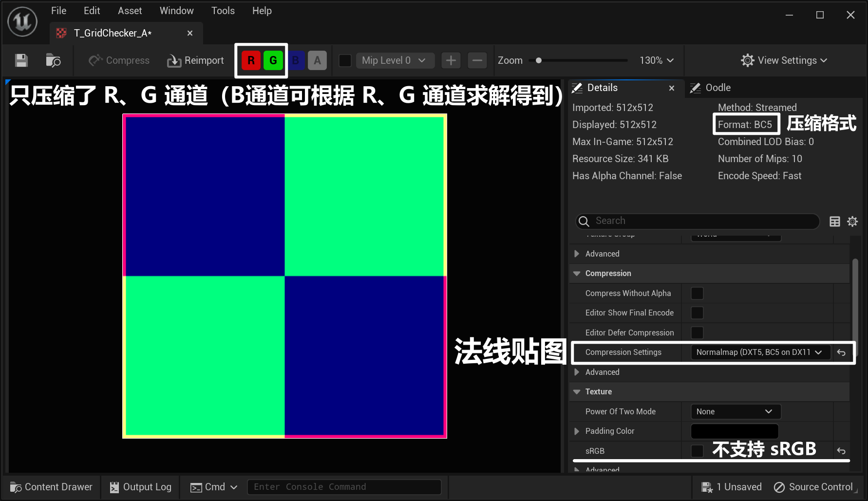The height and width of the screenshot is (501, 868).
Task: Open the Power Of Two Mode dropdown
Action: pyautogui.click(x=735, y=411)
